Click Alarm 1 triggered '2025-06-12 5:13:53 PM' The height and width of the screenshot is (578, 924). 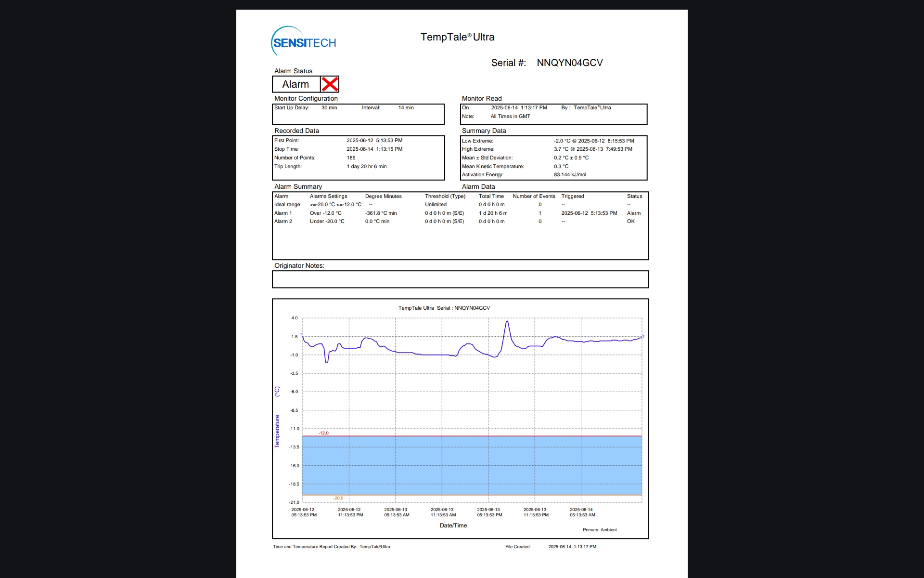589,213
